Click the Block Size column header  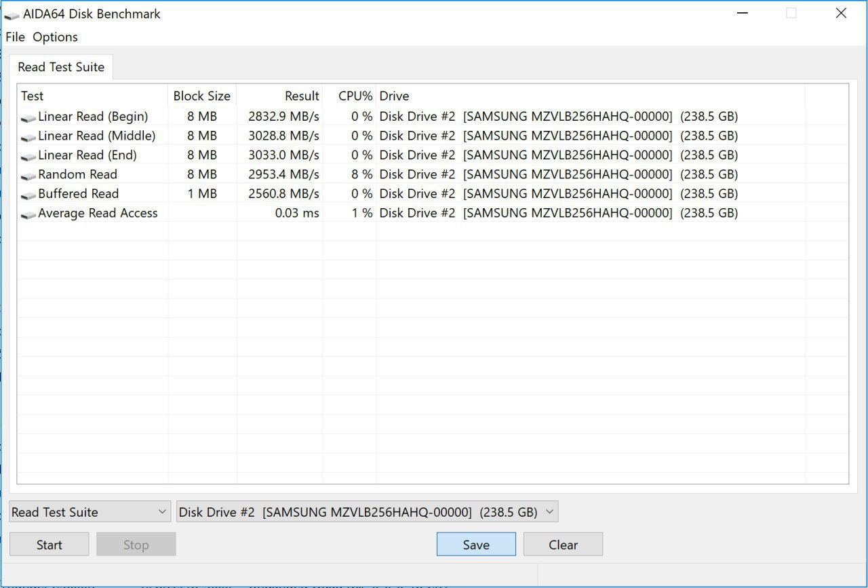point(202,96)
